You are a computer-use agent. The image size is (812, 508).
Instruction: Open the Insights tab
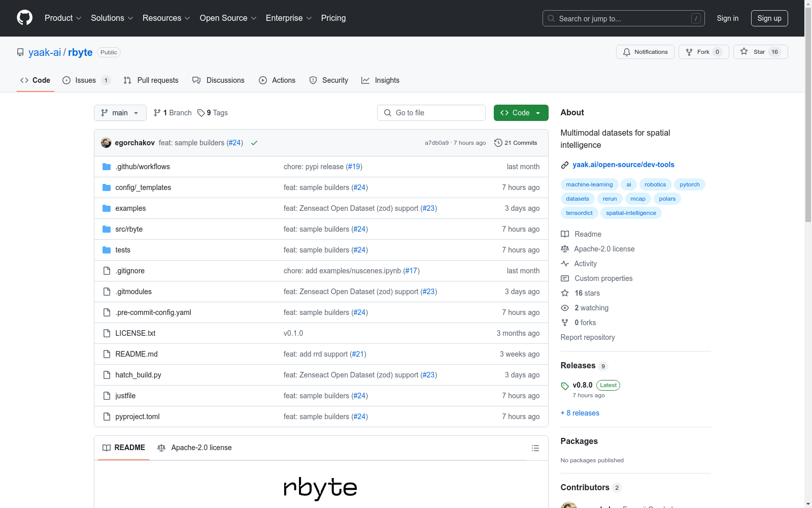tap(381, 80)
